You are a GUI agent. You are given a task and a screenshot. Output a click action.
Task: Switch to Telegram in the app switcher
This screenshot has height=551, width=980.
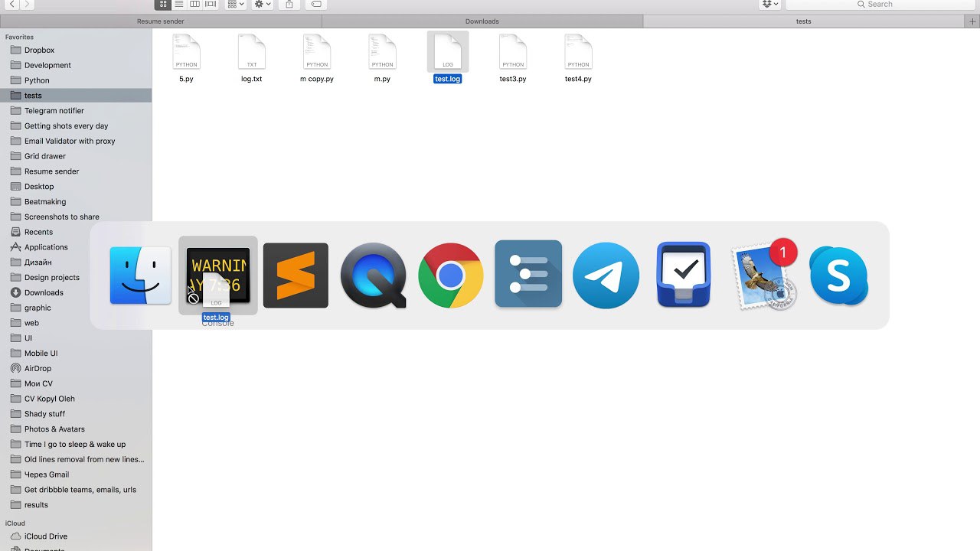pos(606,275)
